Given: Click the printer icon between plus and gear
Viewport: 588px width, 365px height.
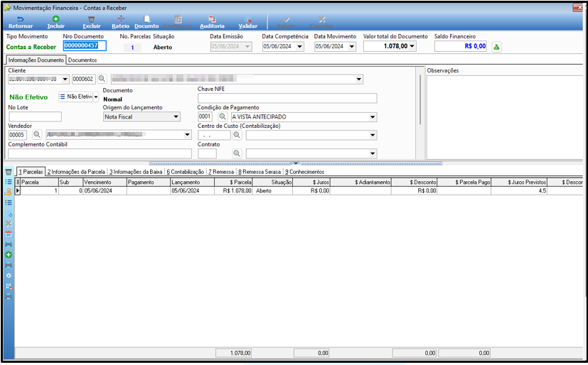Looking at the screenshot, I should click(9, 266).
